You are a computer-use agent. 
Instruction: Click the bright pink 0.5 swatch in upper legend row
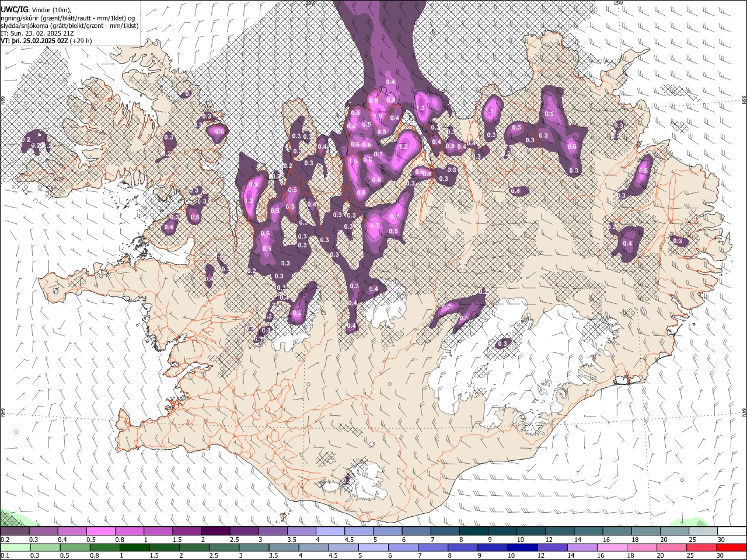100,531
